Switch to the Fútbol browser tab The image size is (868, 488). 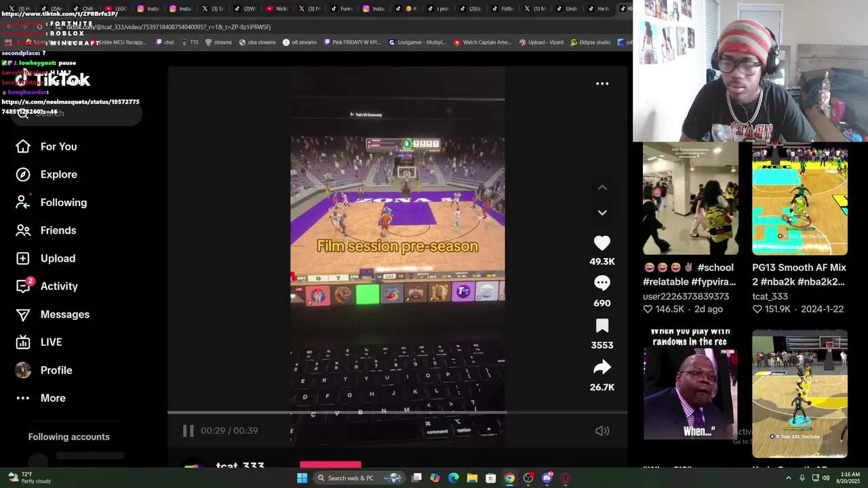[x=502, y=8]
